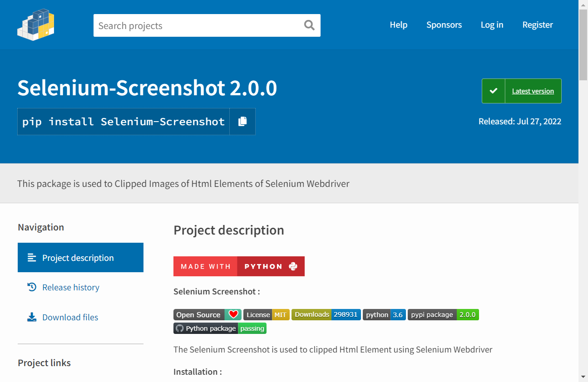Click the search magnifier icon

[x=309, y=25]
